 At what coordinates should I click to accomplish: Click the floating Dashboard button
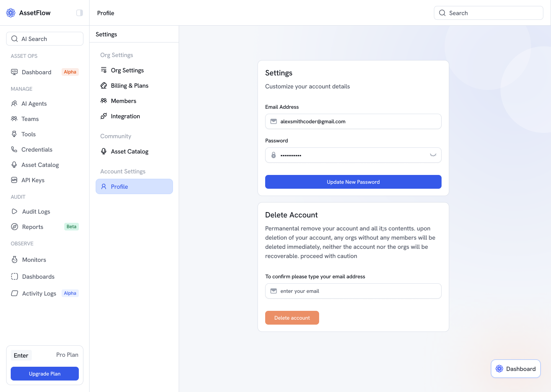[x=516, y=369]
